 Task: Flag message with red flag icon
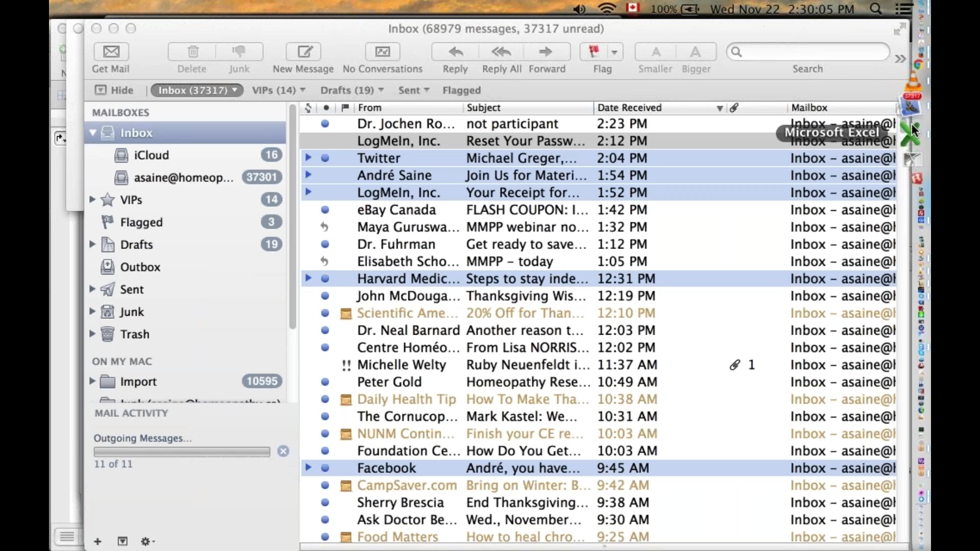(594, 52)
